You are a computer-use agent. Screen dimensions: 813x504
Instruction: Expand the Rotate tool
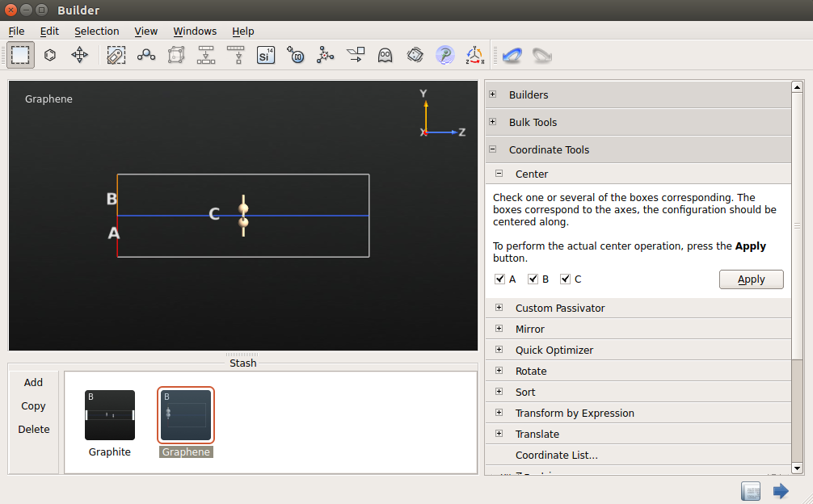(x=499, y=371)
